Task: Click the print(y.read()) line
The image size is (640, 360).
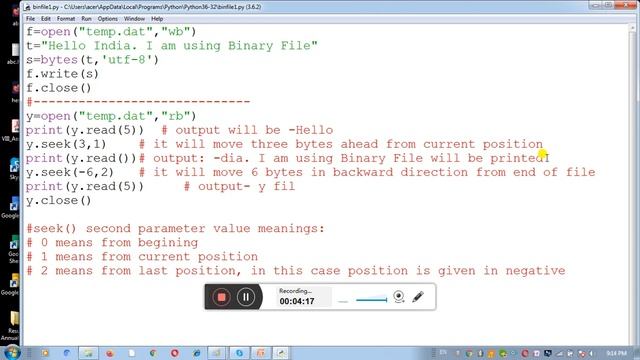Action: (288, 158)
